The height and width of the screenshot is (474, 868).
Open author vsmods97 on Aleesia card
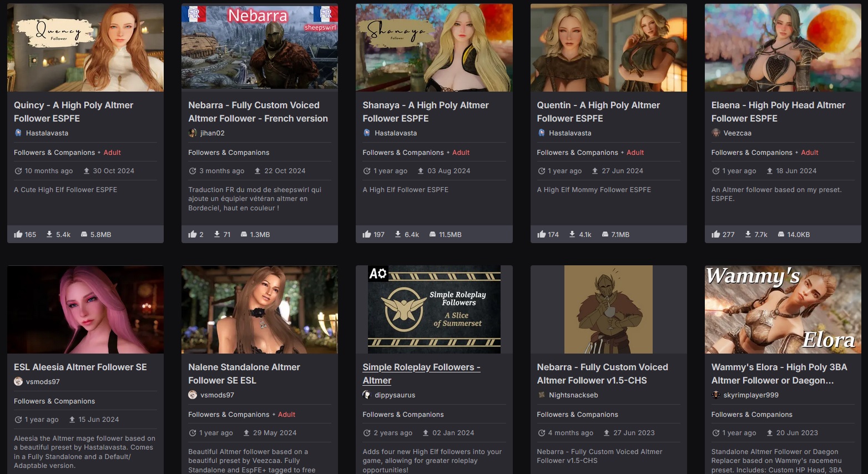click(43, 382)
